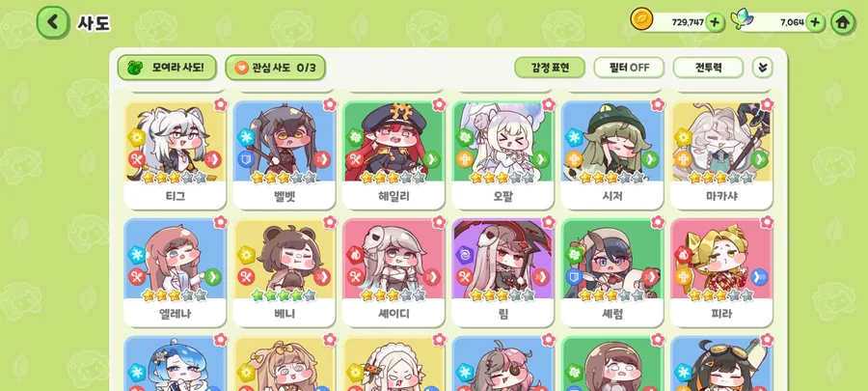The height and width of the screenshot is (391, 868).
Task: Click the fire element icon on 셰이디
Action: pos(355,255)
